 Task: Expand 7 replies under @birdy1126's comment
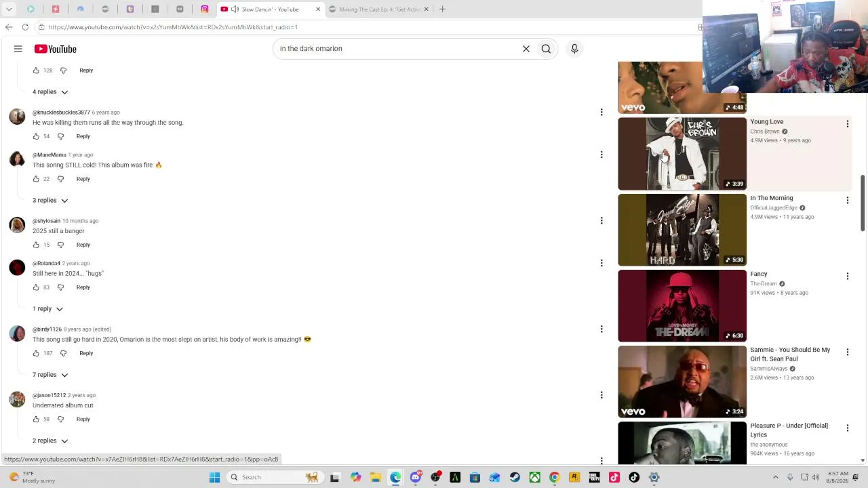pos(50,375)
